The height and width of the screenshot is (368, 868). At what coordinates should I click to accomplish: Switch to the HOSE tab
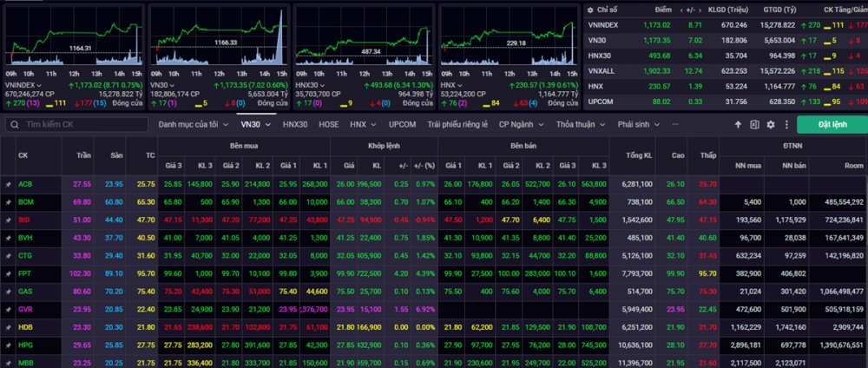tap(329, 124)
